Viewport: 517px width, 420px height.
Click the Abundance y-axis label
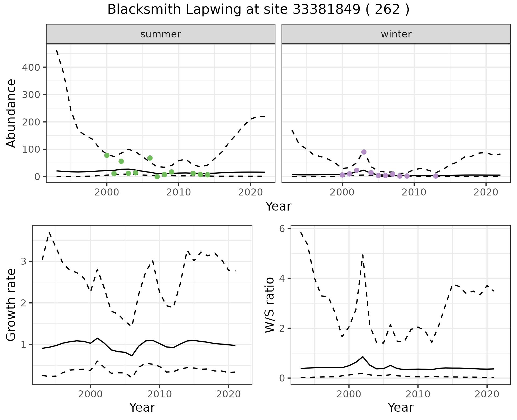pyautogui.click(x=11, y=113)
